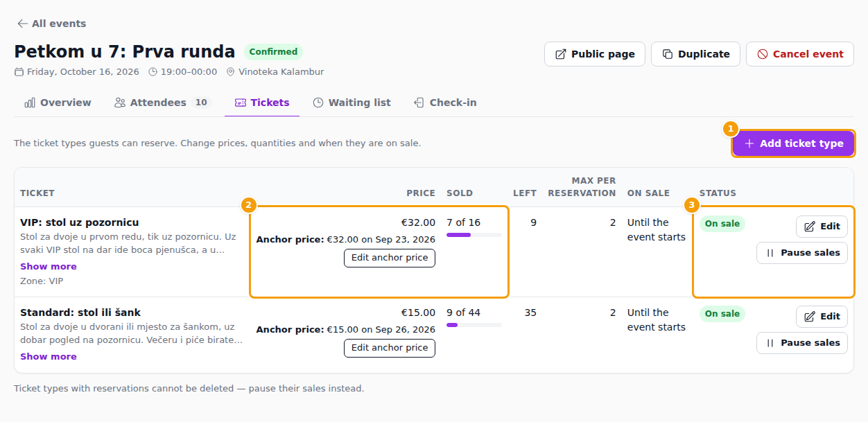Go back to All events

[x=52, y=24]
